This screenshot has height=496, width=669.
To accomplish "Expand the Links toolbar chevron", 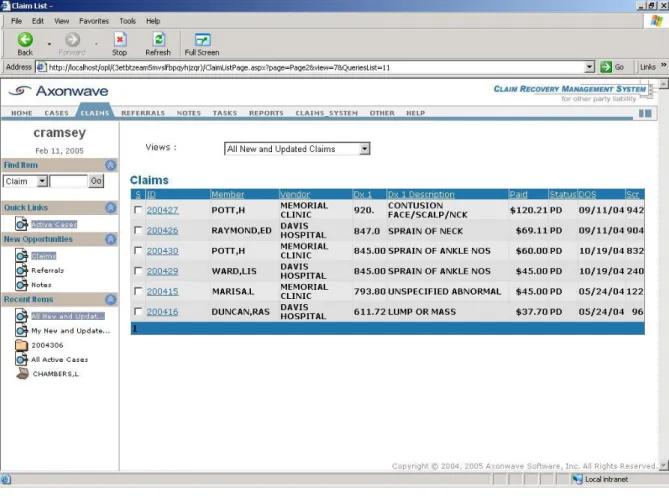I will (x=663, y=65).
